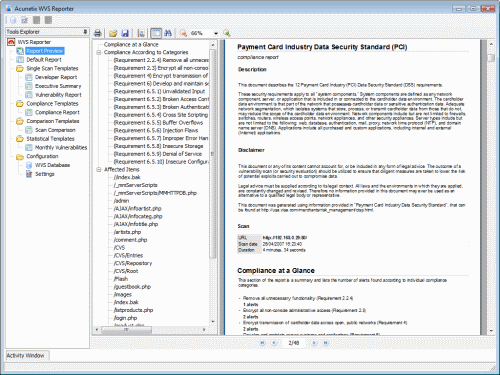The width and height of the screenshot is (500, 375).
Task: Open the Executive Summary template
Action: (58, 86)
